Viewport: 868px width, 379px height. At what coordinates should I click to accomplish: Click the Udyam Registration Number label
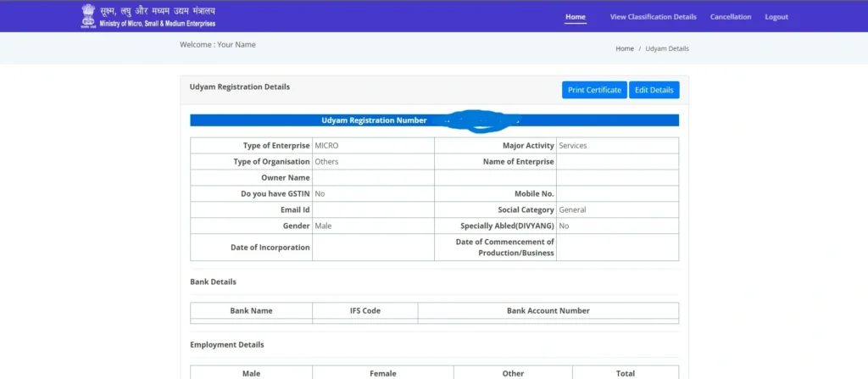[x=374, y=120]
